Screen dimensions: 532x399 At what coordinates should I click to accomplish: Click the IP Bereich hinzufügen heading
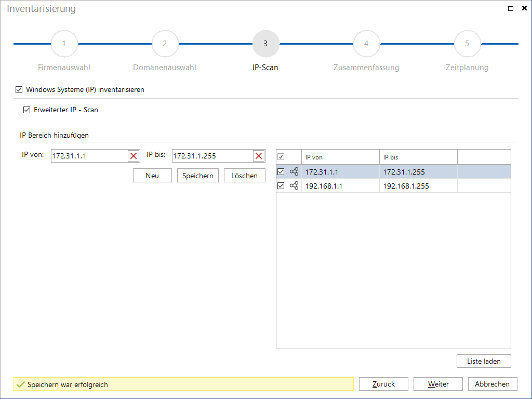[x=54, y=136]
